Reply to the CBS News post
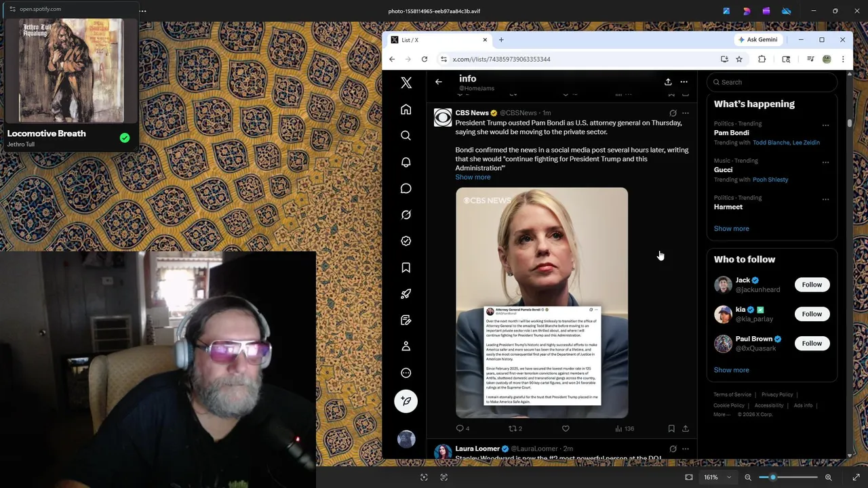This screenshot has height=488, width=868. click(462, 428)
